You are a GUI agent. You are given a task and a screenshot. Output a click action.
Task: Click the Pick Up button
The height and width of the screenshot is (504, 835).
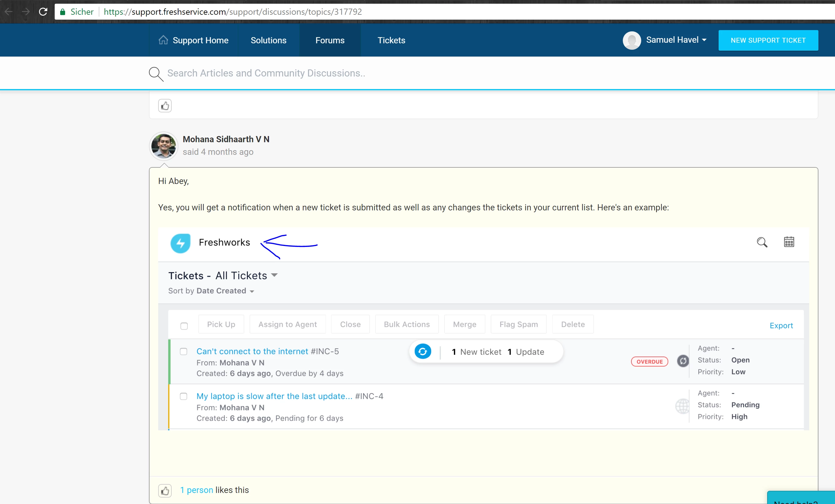(221, 324)
